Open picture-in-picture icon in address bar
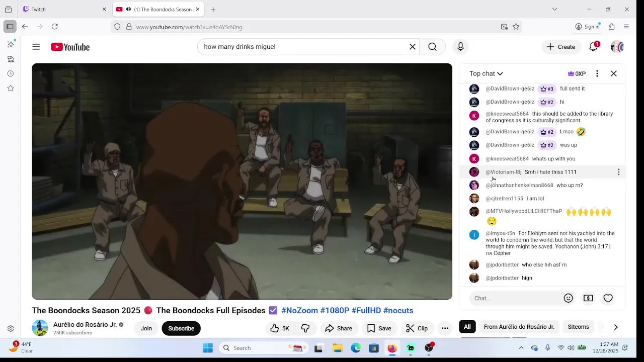Screen dimensions: 644x362 [x=504, y=27]
